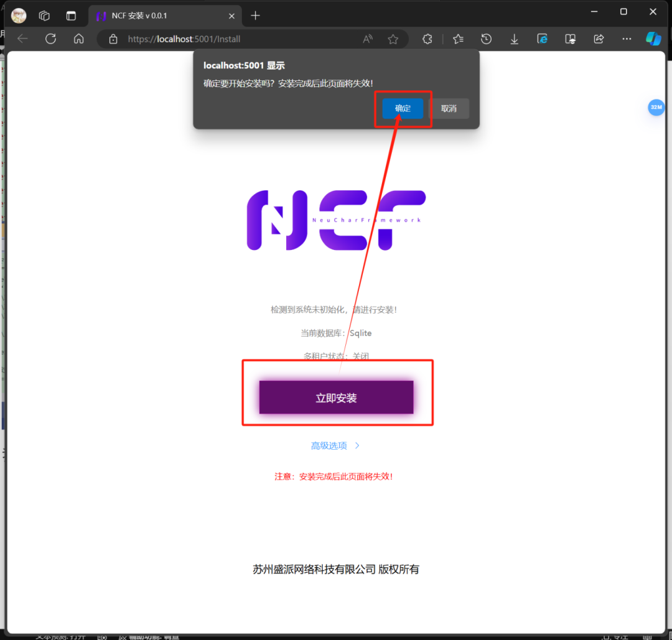Reload the page with refresh icon
Image resolution: width=672 pixels, height=640 pixels.
pyautogui.click(x=50, y=39)
